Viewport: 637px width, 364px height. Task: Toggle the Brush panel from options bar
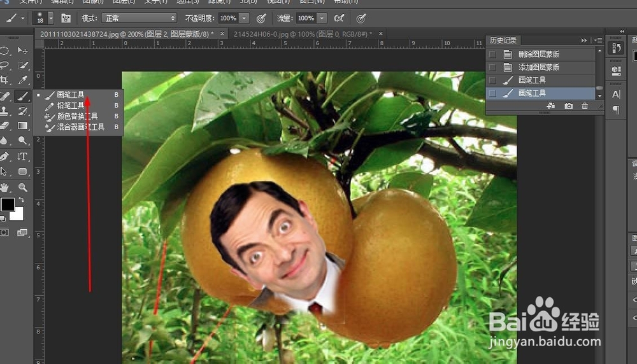pyautogui.click(x=66, y=18)
